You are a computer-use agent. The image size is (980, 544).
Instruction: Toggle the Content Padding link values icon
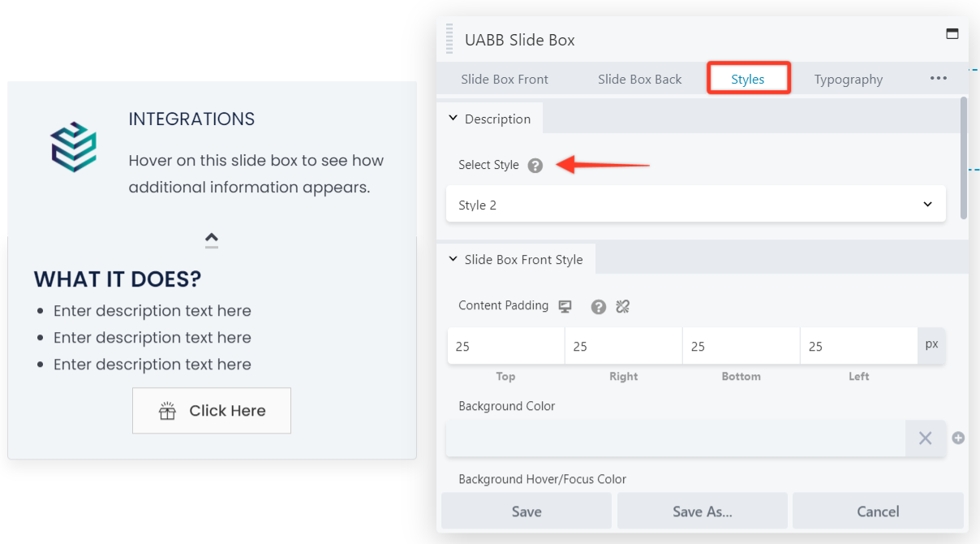623,306
